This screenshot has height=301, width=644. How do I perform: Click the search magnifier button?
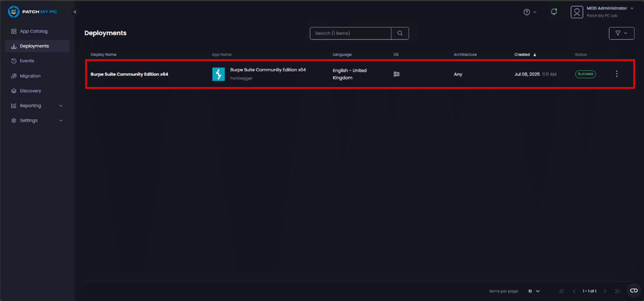(x=400, y=33)
